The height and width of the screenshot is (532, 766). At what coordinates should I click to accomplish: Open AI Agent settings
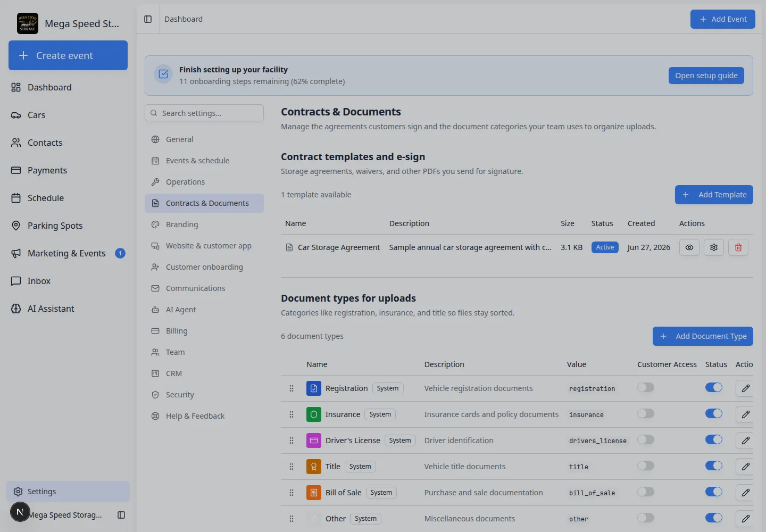pos(204,310)
